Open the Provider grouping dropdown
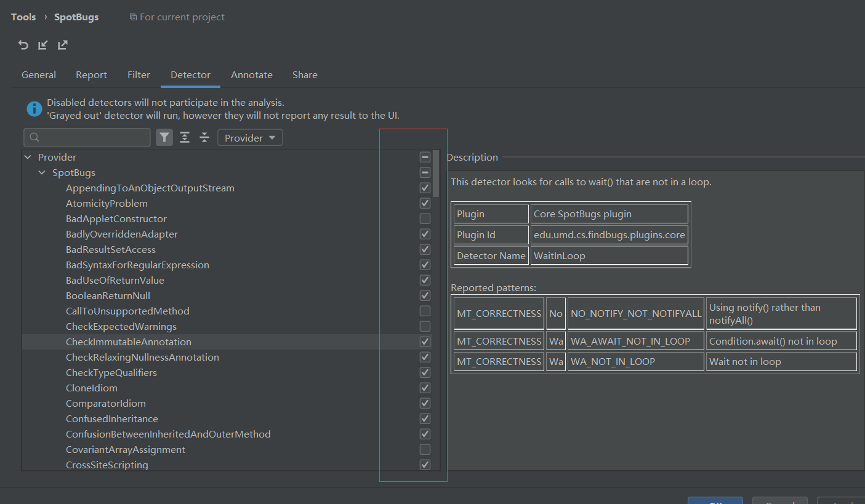The width and height of the screenshot is (865, 504). [249, 137]
